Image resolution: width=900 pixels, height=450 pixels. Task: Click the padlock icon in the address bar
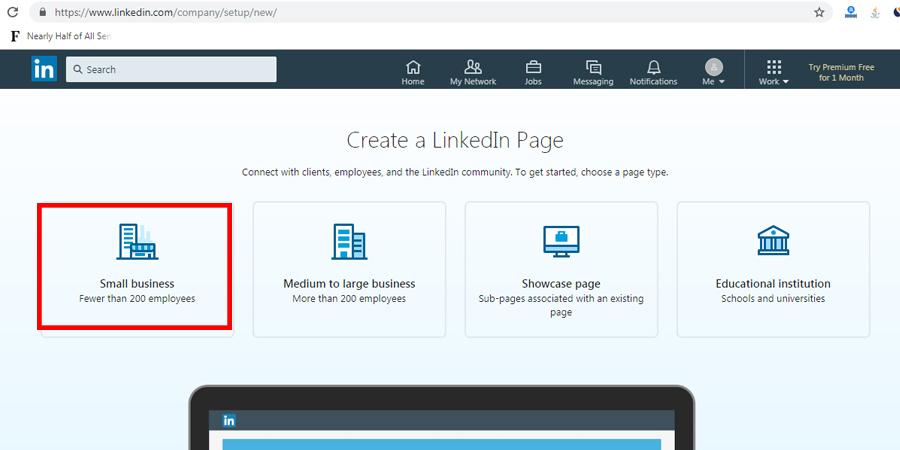[x=42, y=12]
